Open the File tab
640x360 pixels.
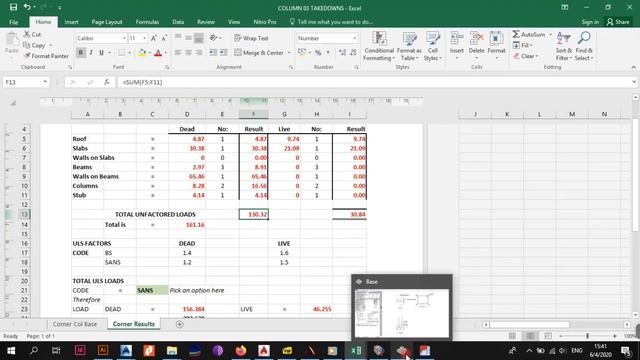pyautogui.click(x=13, y=22)
